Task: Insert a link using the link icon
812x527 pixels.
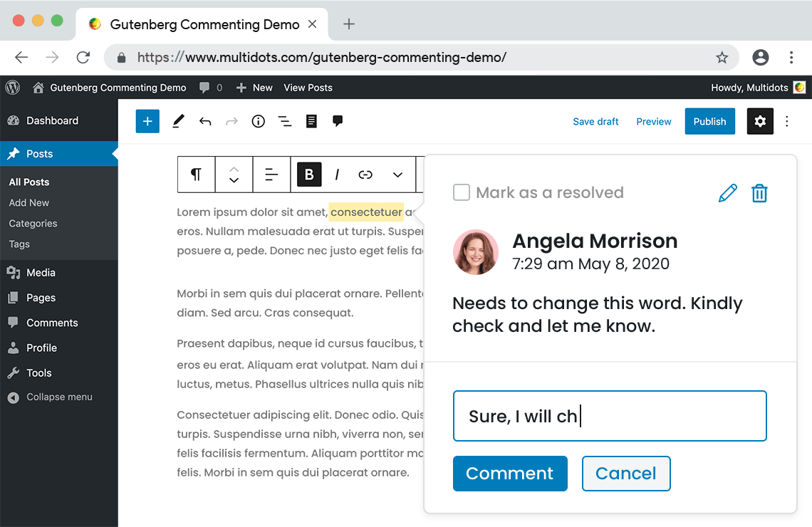Action: tap(365, 174)
